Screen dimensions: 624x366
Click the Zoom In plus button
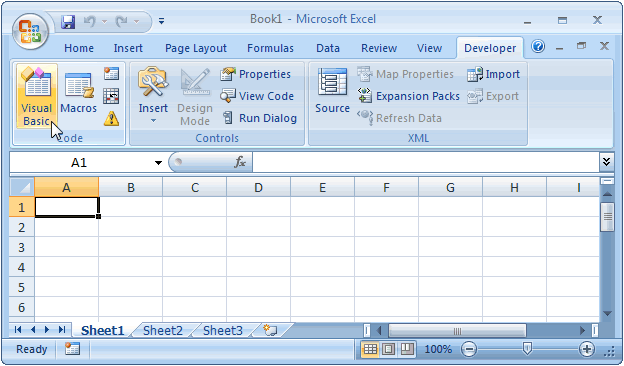point(587,349)
